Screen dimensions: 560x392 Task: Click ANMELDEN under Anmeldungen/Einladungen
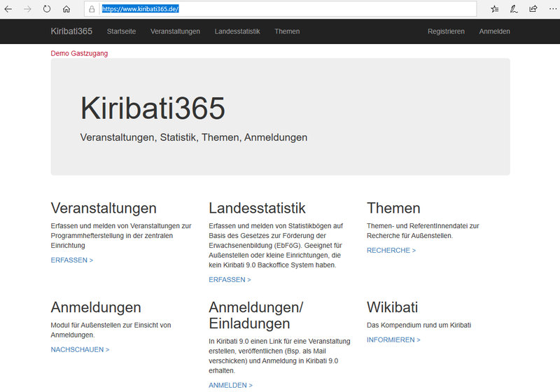pos(231,385)
